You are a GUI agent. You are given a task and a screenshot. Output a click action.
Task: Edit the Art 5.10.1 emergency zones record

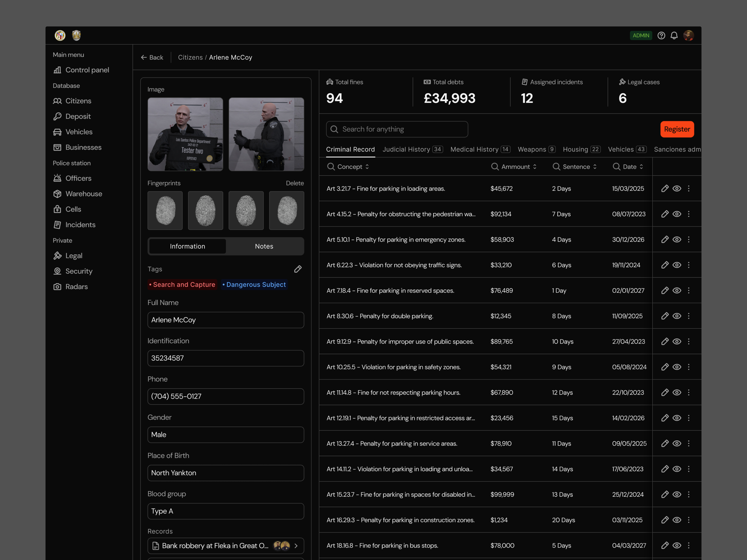click(x=665, y=239)
